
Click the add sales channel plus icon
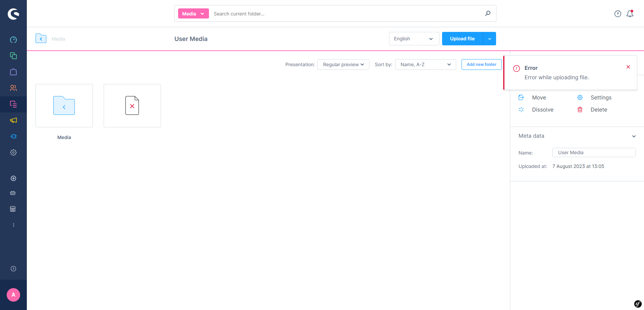click(13, 178)
